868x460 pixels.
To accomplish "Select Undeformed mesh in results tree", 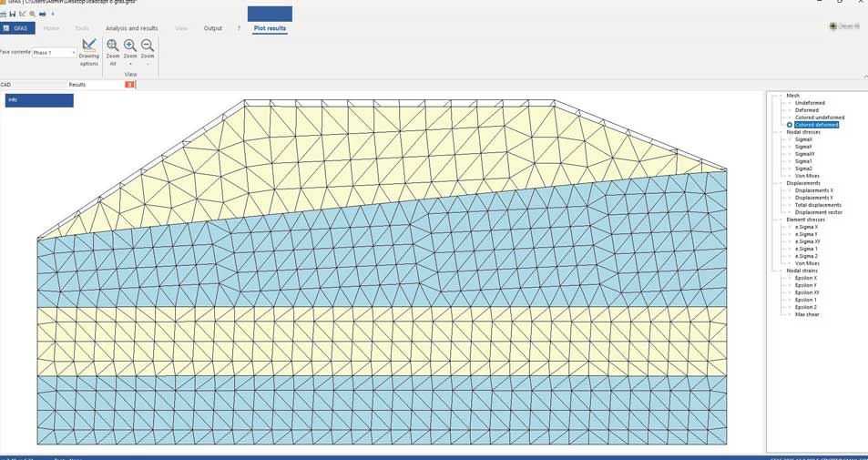I will coord(807,103).
